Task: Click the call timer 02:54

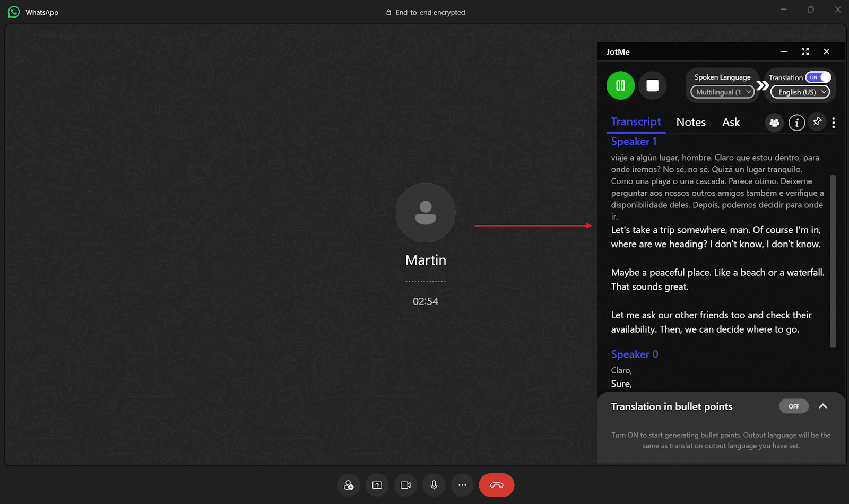Action: [x=426, y=301]
